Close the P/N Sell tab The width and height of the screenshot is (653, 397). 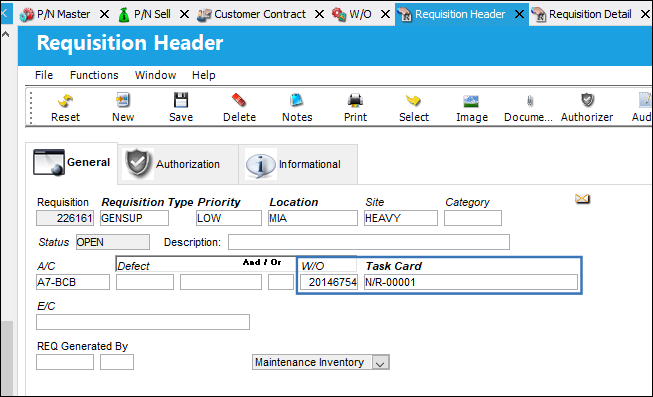click(184, 15)
